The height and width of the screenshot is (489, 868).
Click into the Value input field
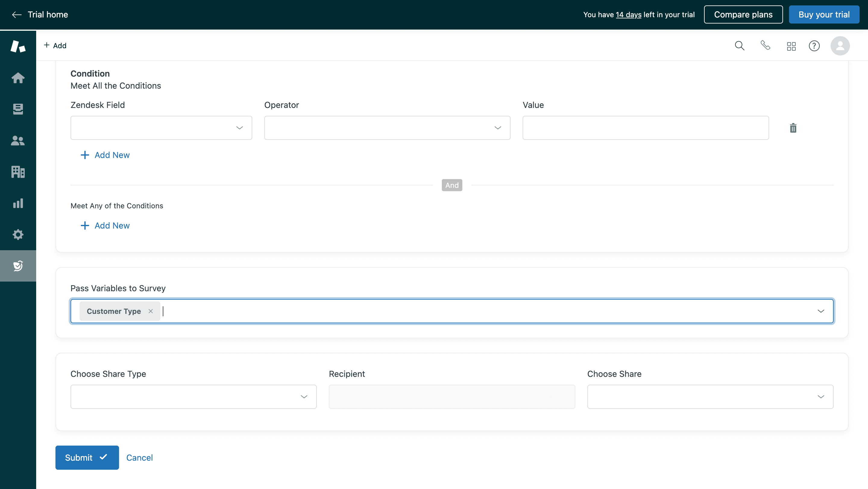tap(645, 128)
